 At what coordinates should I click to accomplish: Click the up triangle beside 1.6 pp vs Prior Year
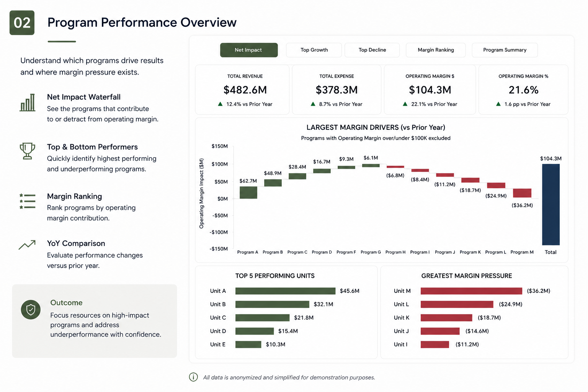click(x=498, y=104)
